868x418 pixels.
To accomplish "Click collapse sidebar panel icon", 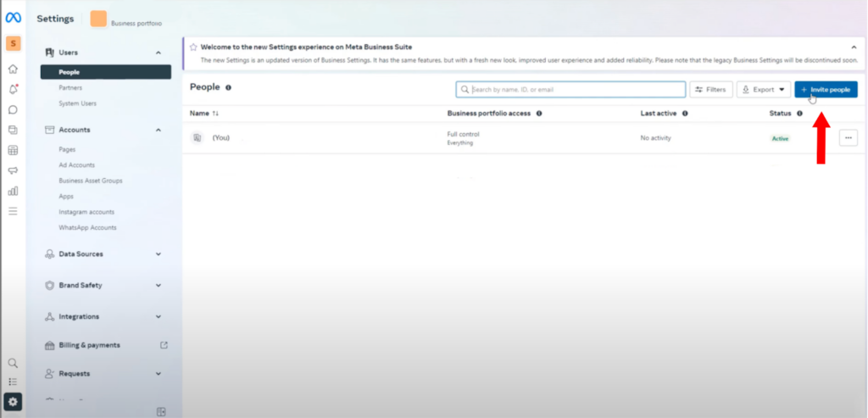I will coord(161,411).
